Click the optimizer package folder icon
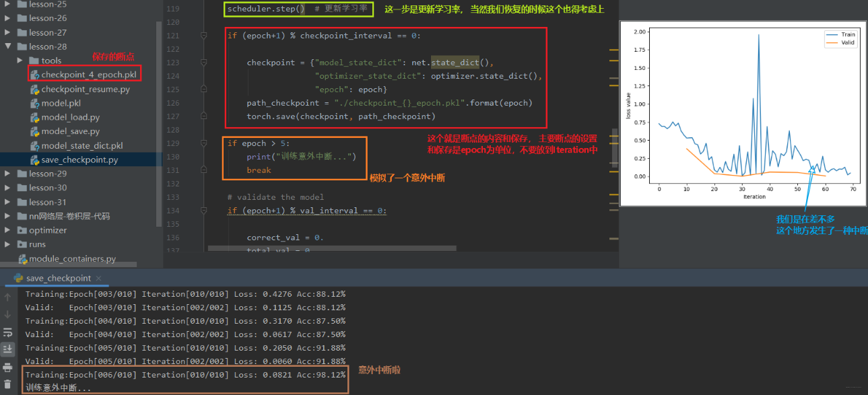The width and height of the screenshot is (868, 395). click(x=22, y=230)
